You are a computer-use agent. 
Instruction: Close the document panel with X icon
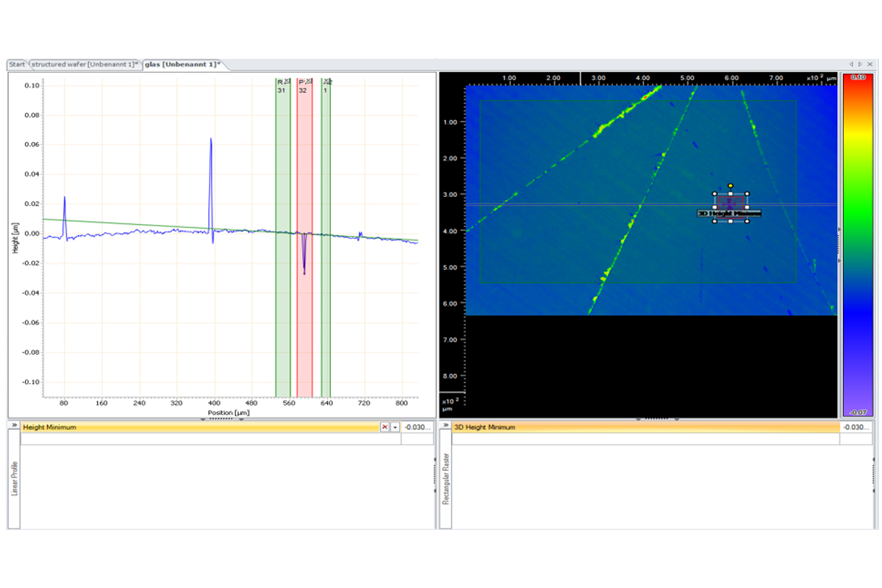pyautogui.click(x=870, y=65)
